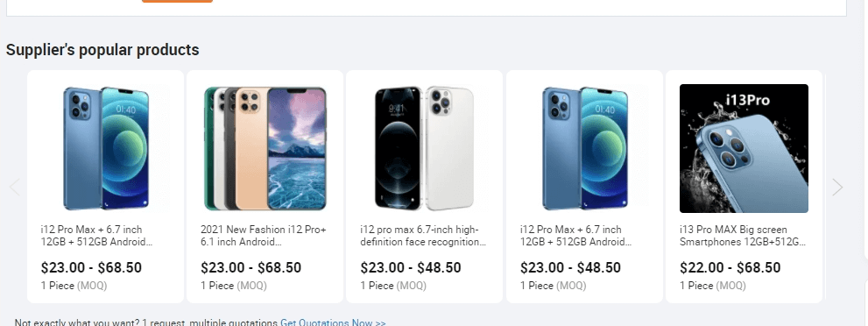The height and width of the screenshot is (326, 868).
Task: Open the multi-color i12 Pro+ phone image
Action: pos(265,148)
